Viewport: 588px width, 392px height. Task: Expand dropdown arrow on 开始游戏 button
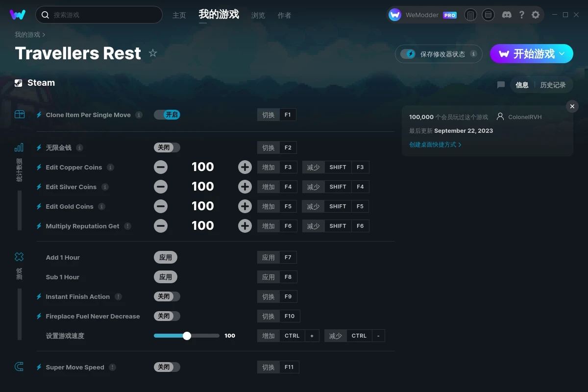[x=562, y=54]
